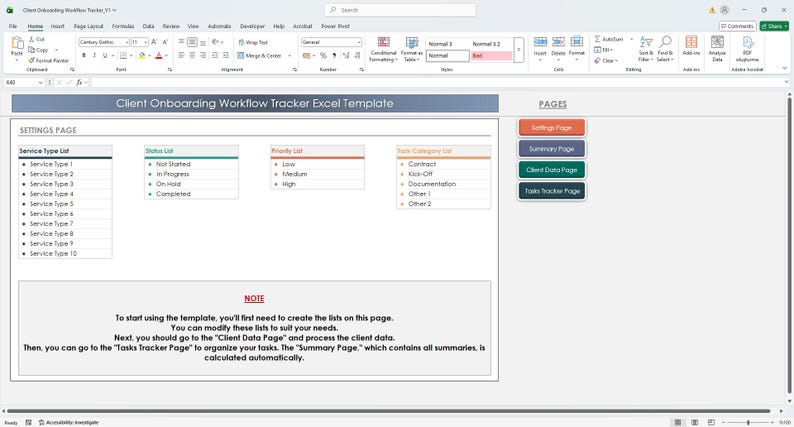This screenshot has height=427, width=794.
Task: Open the General number format dropdown
Action: click(359, 43)
